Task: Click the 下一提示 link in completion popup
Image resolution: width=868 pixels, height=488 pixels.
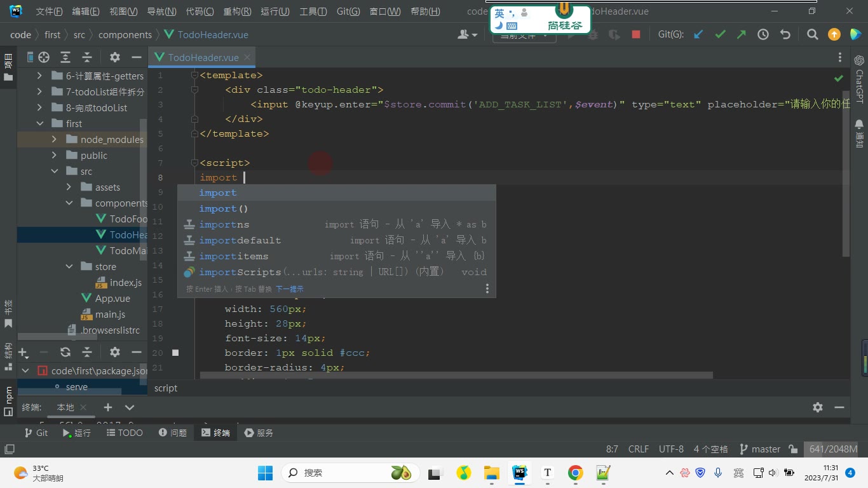Action: pos(289,289)
